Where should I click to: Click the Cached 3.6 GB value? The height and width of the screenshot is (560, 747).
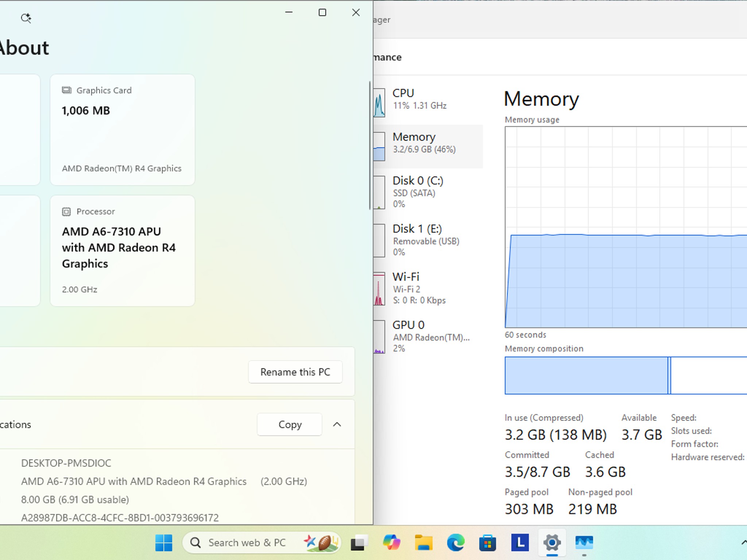(x=605, y=472)
